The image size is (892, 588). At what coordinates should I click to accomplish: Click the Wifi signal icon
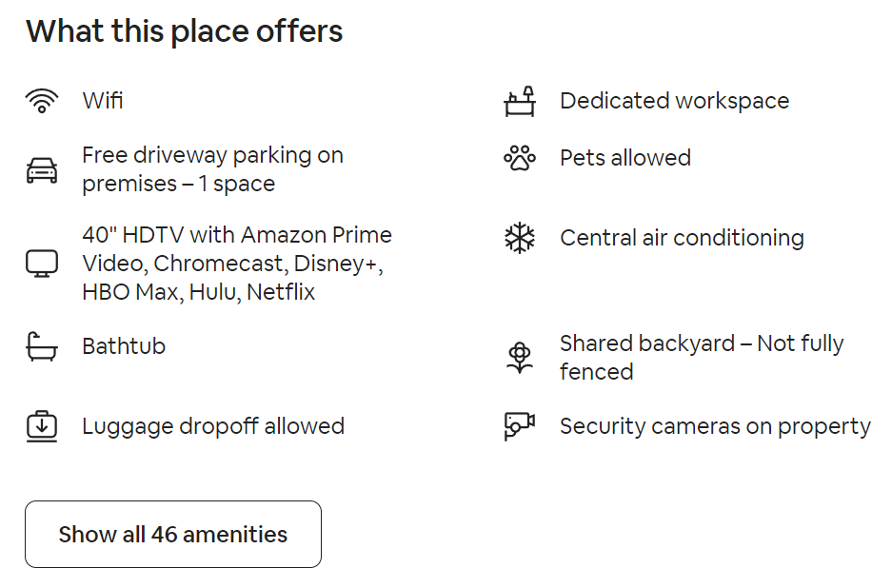[x=42, y=101]
